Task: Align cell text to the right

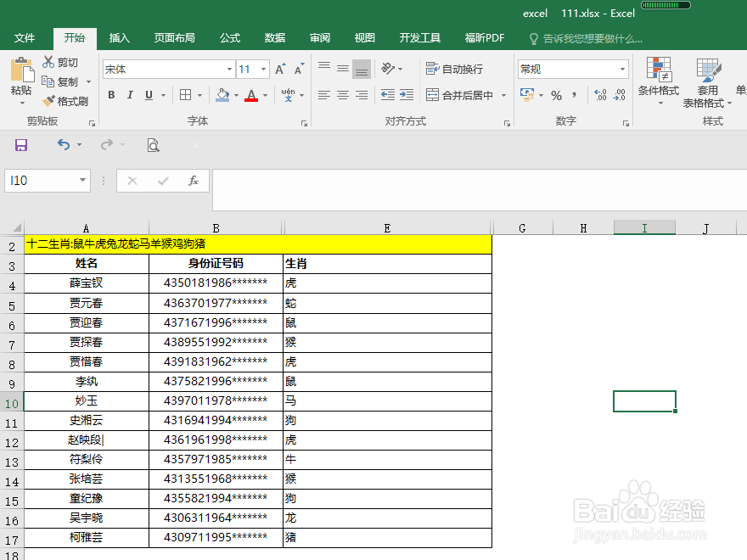Action: click(362, 95)
